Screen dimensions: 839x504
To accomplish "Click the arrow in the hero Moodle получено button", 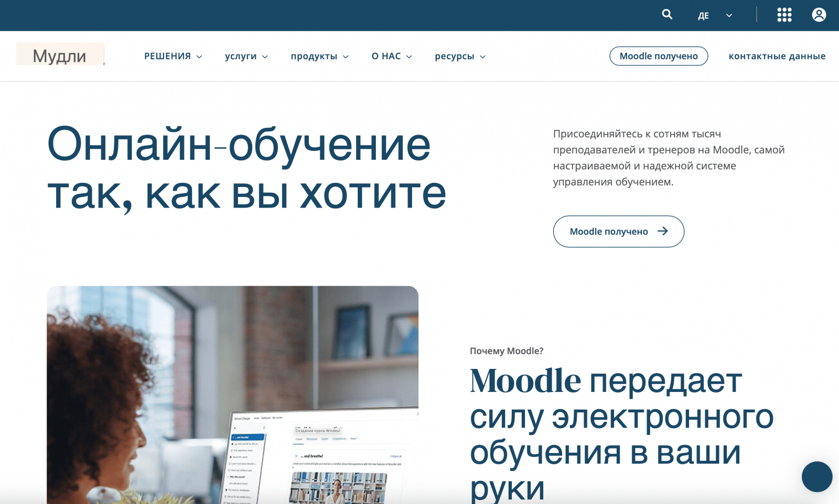I will point(663,231).
